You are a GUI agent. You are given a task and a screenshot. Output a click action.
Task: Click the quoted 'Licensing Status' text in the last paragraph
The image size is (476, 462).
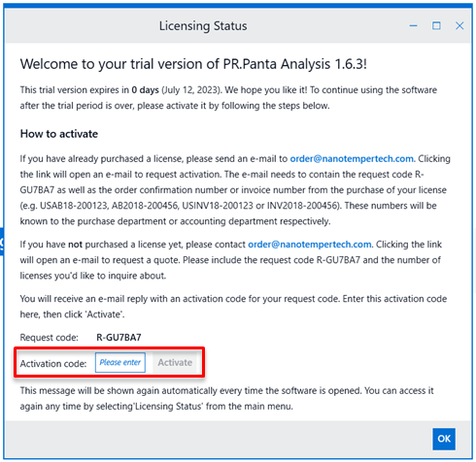[168, 407]
